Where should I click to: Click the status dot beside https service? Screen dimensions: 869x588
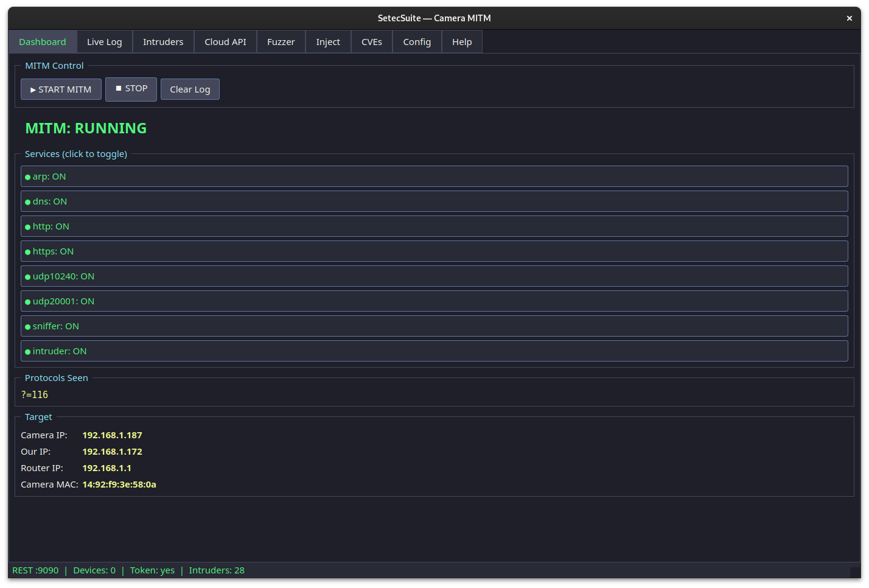click(27, 251)
